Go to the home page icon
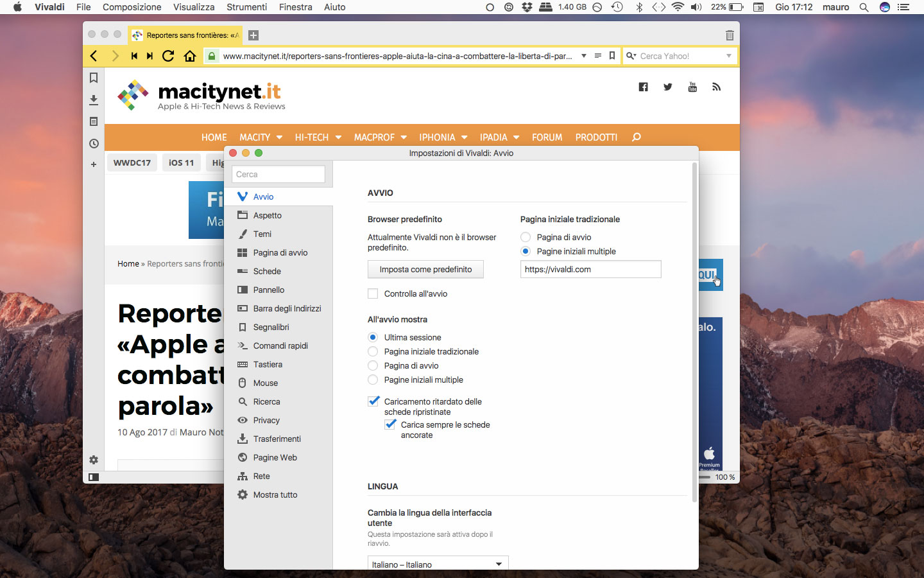The image size is (924, 578). click(x=190, y=56)
